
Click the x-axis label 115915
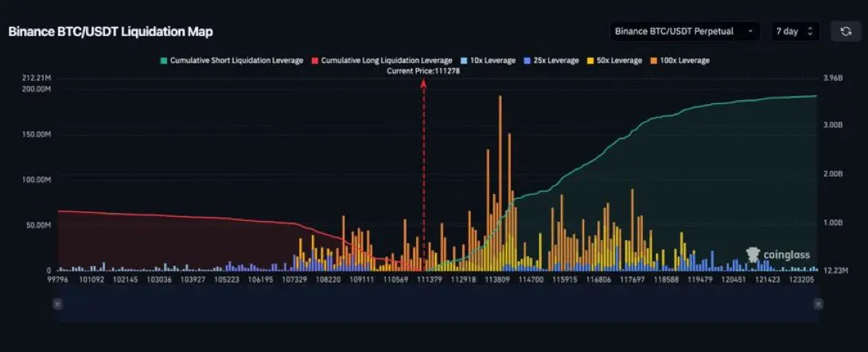pyautogui.click(x=565, y=280)
